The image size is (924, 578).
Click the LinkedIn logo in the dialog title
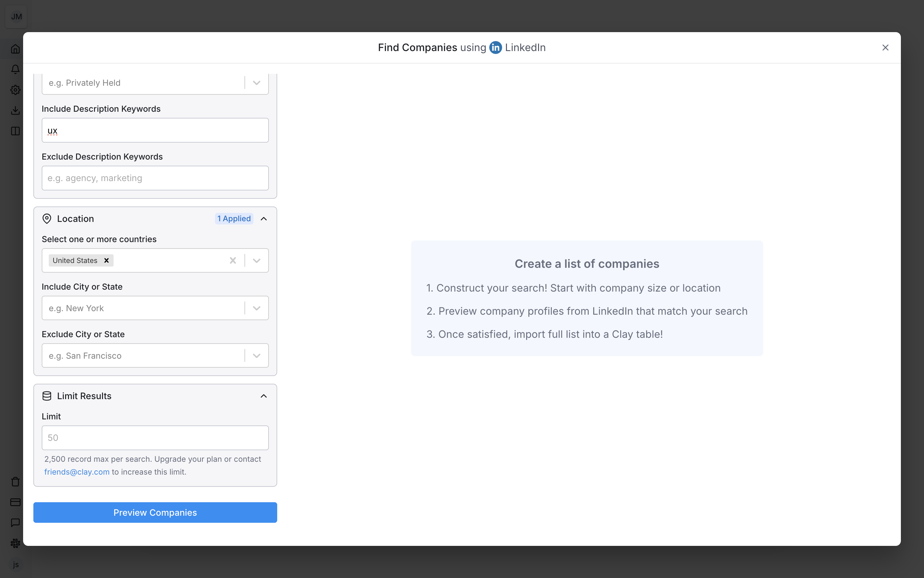click(x=495, y=48)
